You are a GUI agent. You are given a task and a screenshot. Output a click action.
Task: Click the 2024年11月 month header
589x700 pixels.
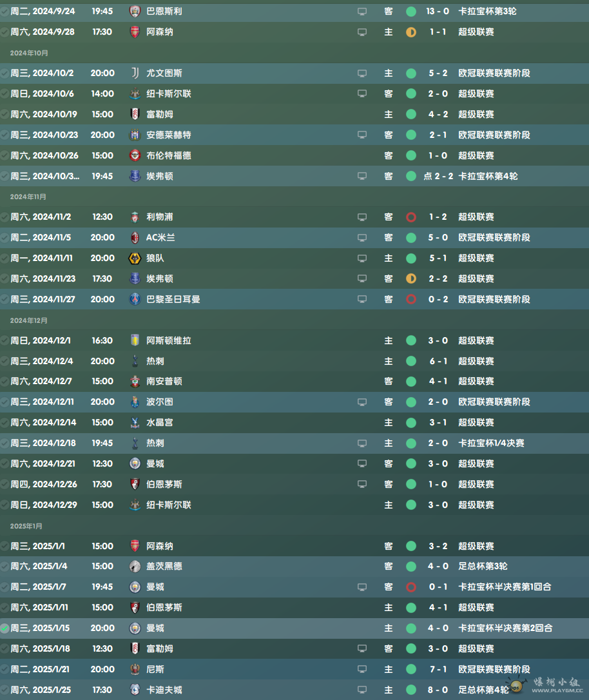click(x=28, y=197)
